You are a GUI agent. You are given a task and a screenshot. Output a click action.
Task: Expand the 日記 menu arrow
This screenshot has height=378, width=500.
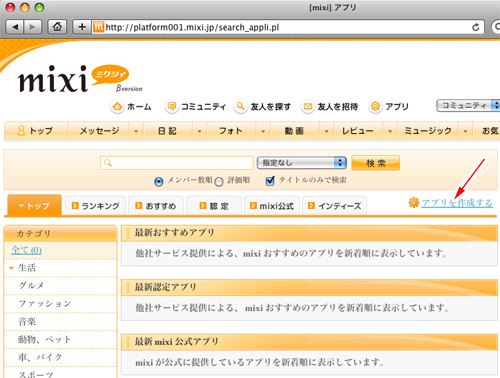(x=199, y=131)
